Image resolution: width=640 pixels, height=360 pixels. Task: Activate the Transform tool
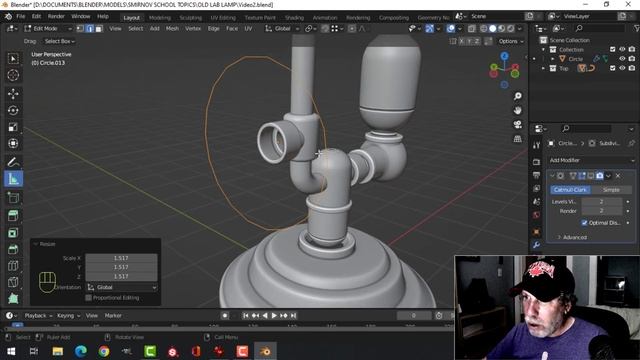[13, 143]
